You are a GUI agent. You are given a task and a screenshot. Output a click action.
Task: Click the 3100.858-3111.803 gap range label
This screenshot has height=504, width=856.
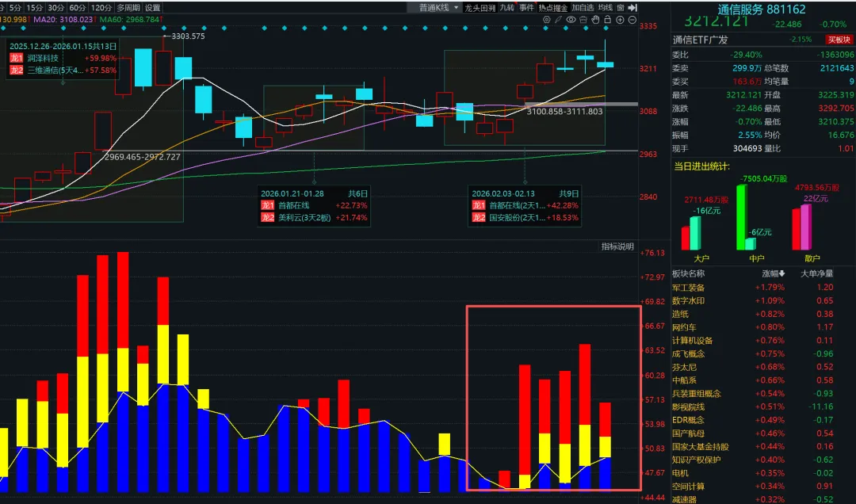(564, 112)
